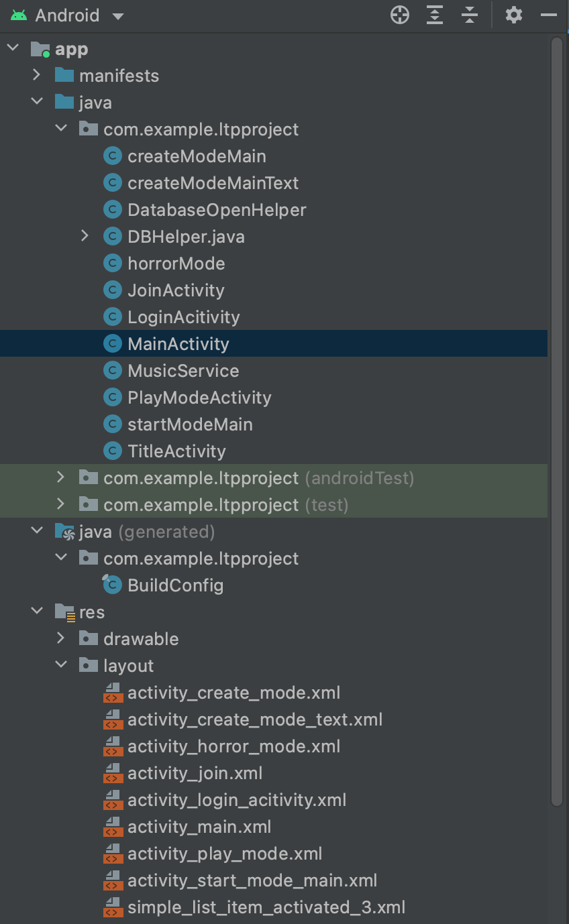Expand the com.example.ltpproject (test) package
The width and height of the screenshot is (569, 924).
coord(61,504)
